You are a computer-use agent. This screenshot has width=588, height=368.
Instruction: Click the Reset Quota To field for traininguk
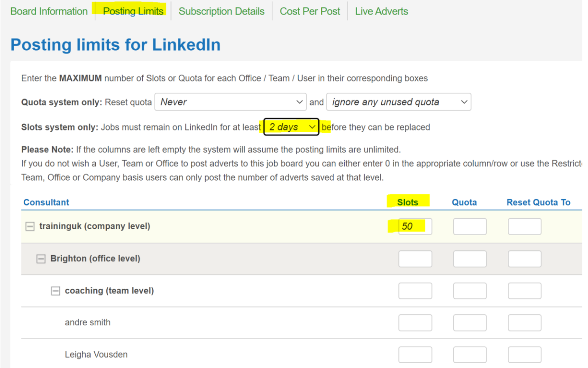(524, 227)
